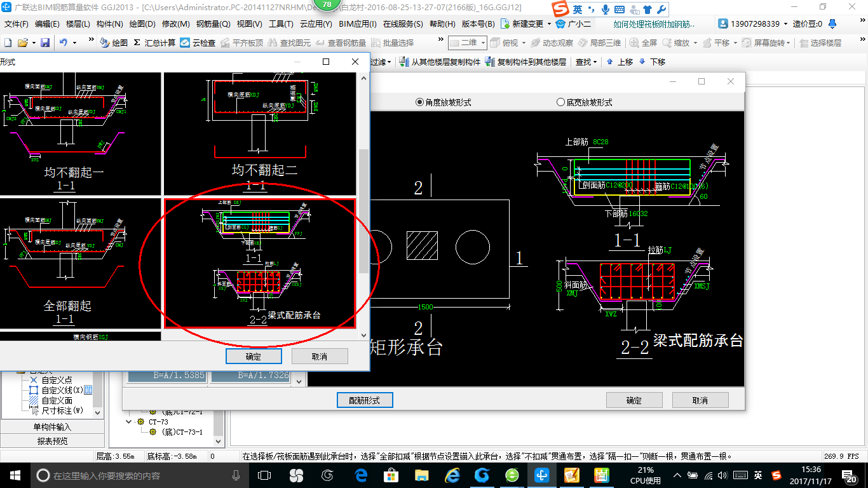Open the 文件(F) menu

16,24
